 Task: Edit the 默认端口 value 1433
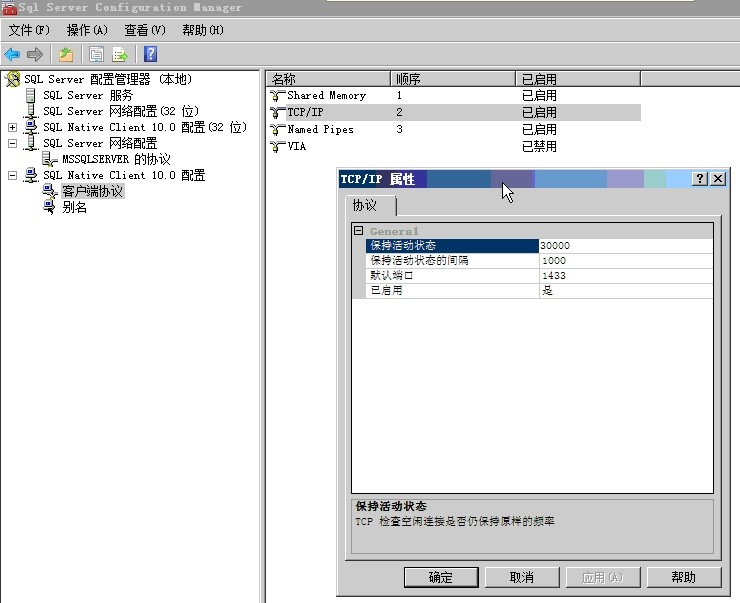(626, 276)
